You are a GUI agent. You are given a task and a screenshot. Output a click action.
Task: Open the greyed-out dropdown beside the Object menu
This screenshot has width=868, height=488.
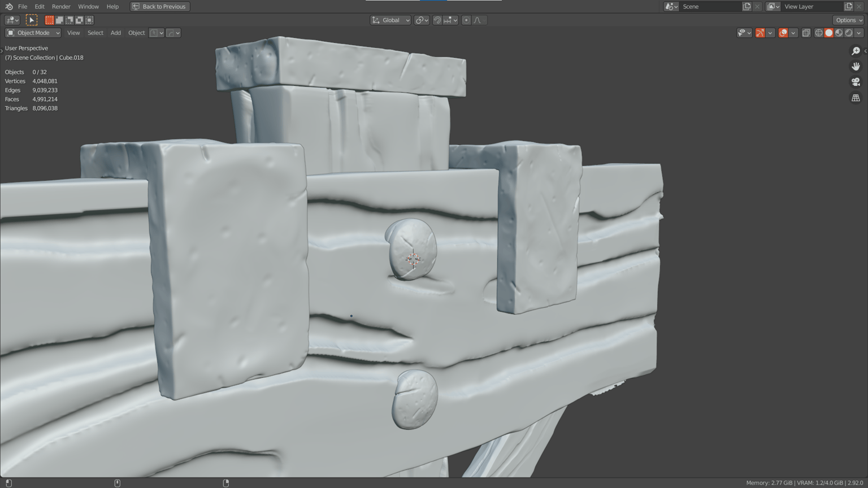[157, 33]
